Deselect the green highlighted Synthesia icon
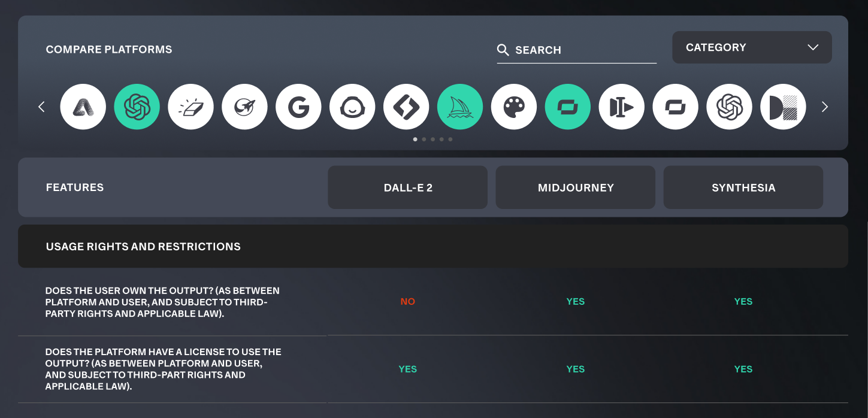868x418 pixels. tap(568, 107)
